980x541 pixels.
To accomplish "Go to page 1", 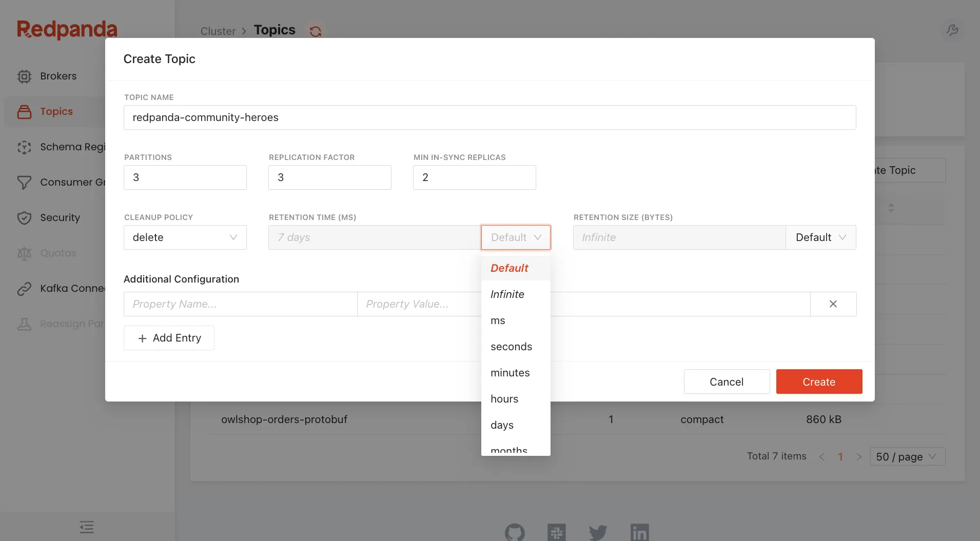I will point(840,457).
